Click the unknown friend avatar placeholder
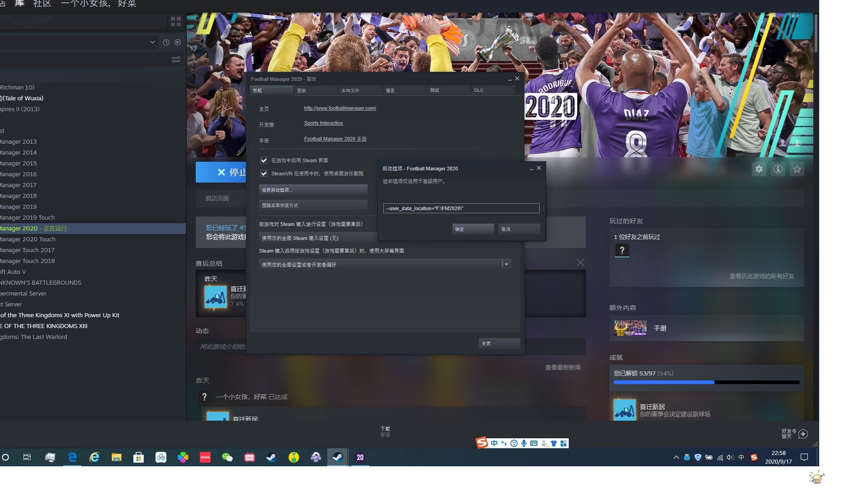Screen dimensions: 868x488 [622, 250]
